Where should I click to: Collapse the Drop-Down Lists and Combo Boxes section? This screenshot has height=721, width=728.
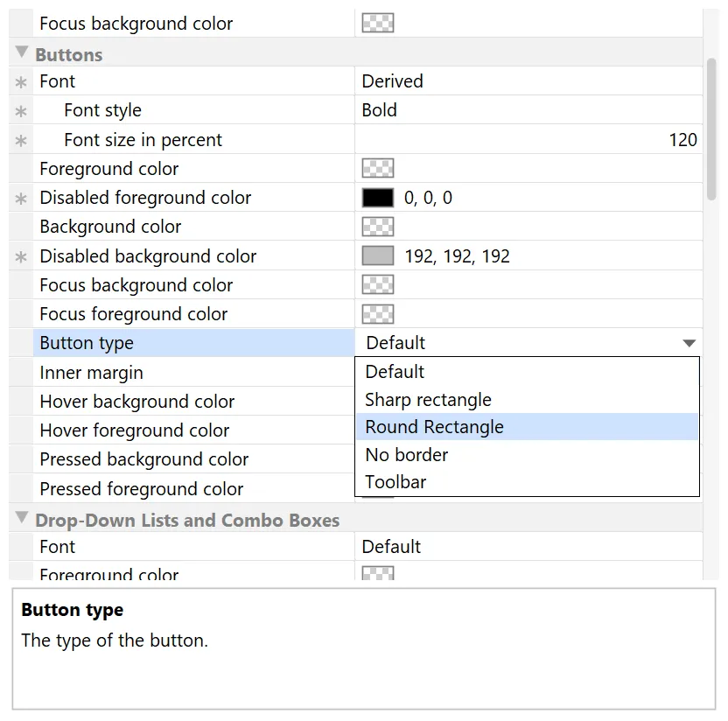[21, 520]
